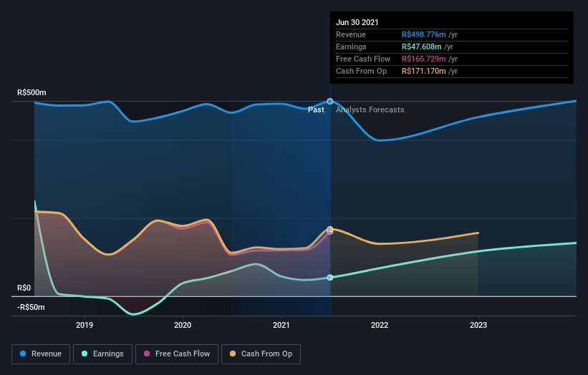Click the 'Jun 30 2021' tooltip date
Image resolution: width=588 pixels, height=375 pixels.
click(357, 22)
